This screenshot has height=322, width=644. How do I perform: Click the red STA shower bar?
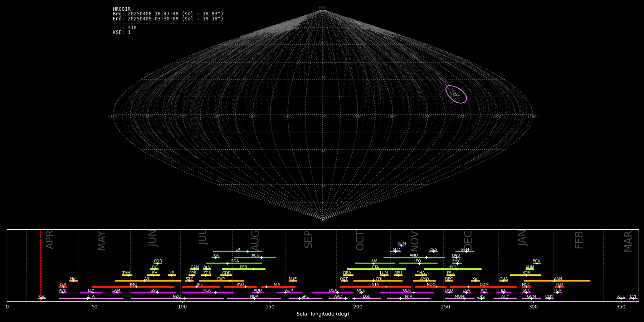point(375,287)
